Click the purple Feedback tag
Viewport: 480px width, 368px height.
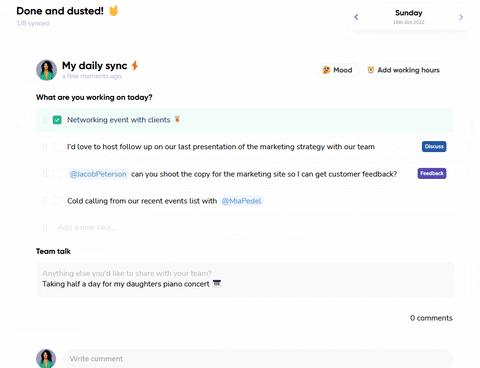pos(432,173)
